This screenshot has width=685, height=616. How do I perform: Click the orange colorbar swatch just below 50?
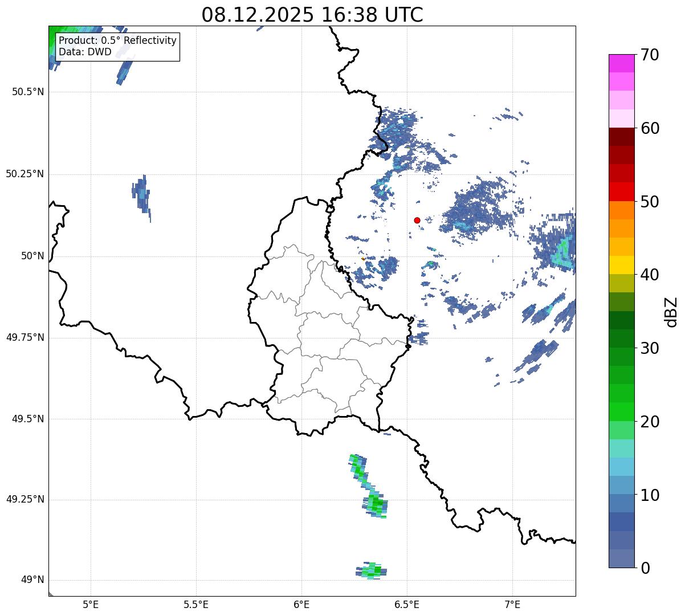(x=621, y=210)
